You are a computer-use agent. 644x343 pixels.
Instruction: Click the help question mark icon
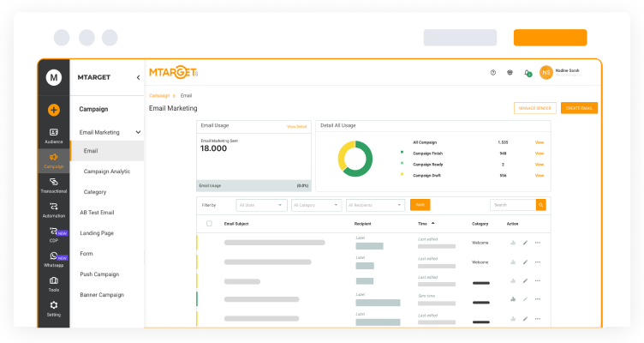coord(493,73)
